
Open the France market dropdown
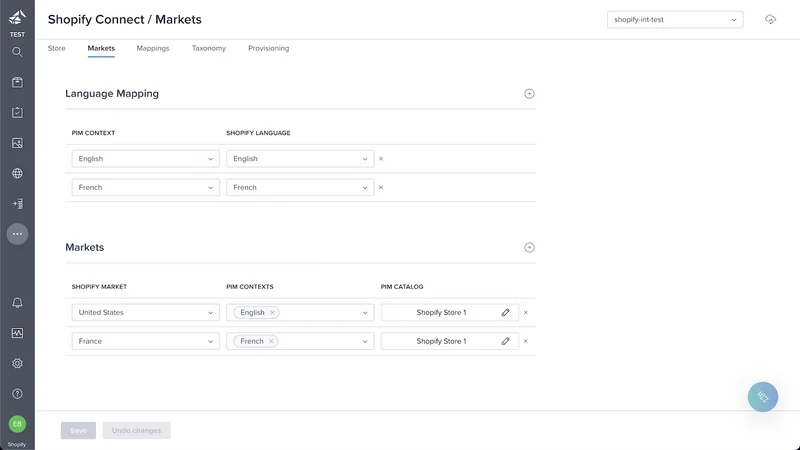[x=145, y=341]
